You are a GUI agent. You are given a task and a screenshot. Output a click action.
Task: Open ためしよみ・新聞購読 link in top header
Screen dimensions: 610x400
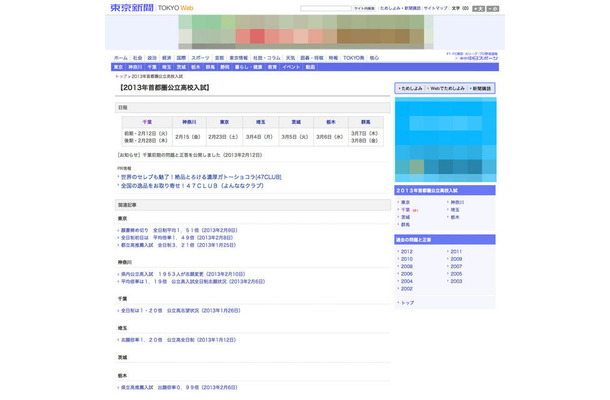coord(400,8)
